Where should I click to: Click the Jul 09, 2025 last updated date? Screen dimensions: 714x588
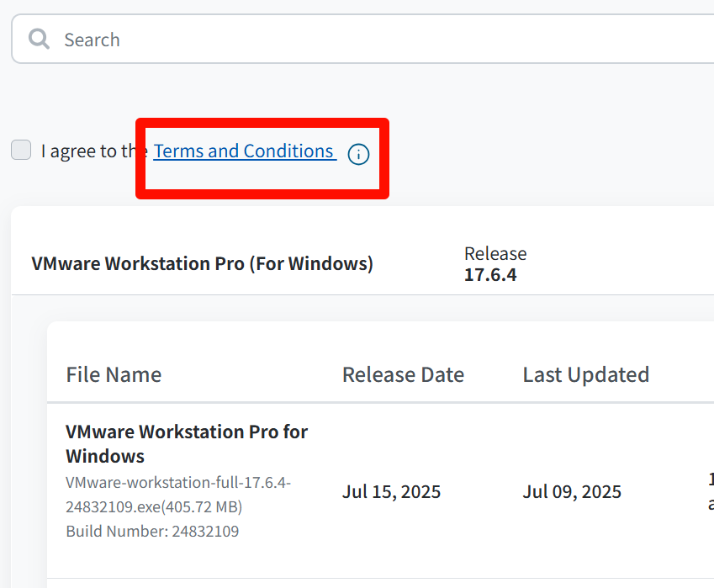click(x=572, y=491)
